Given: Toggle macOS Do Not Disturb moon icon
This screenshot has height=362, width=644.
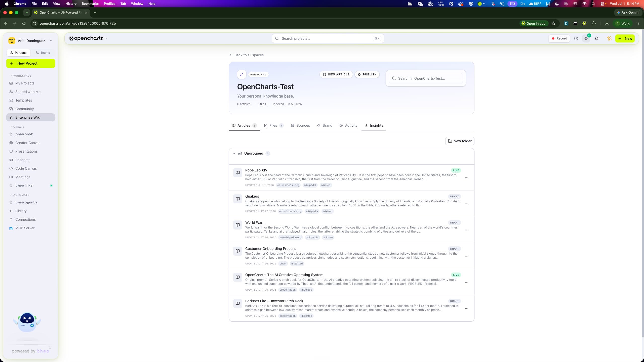Looking at the screenshot, I should (557, 4).
